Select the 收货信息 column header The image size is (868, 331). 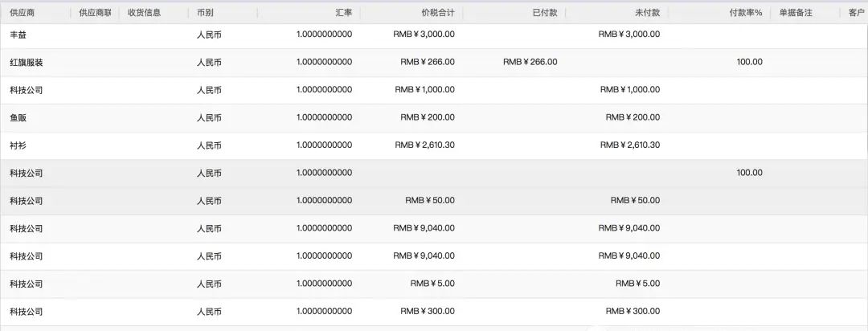[144, 13]
